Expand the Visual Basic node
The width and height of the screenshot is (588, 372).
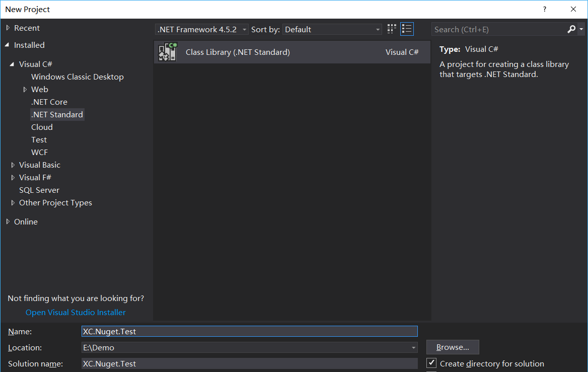pyautogui.click(x=13, y=165)
